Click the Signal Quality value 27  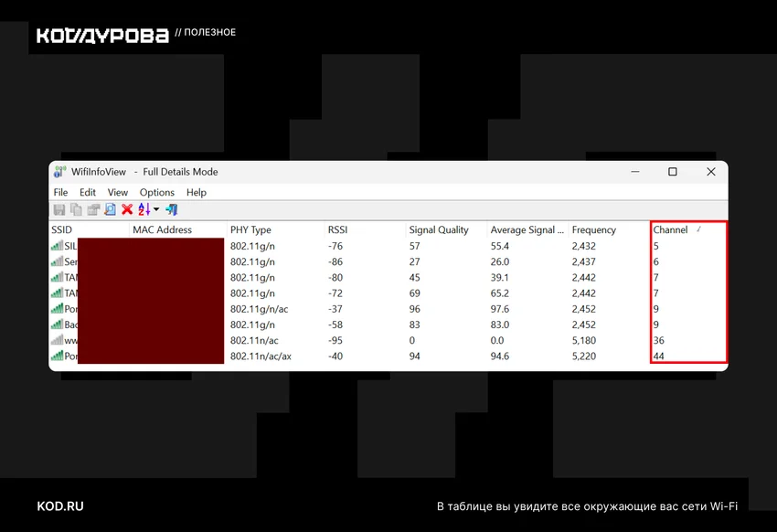[x=415, y=261]
